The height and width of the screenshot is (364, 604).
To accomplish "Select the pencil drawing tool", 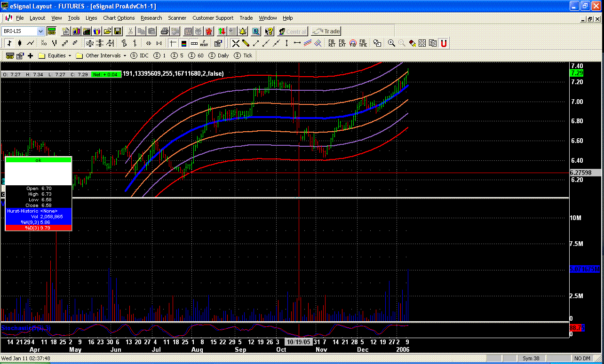I will click(x=246, y=43).
